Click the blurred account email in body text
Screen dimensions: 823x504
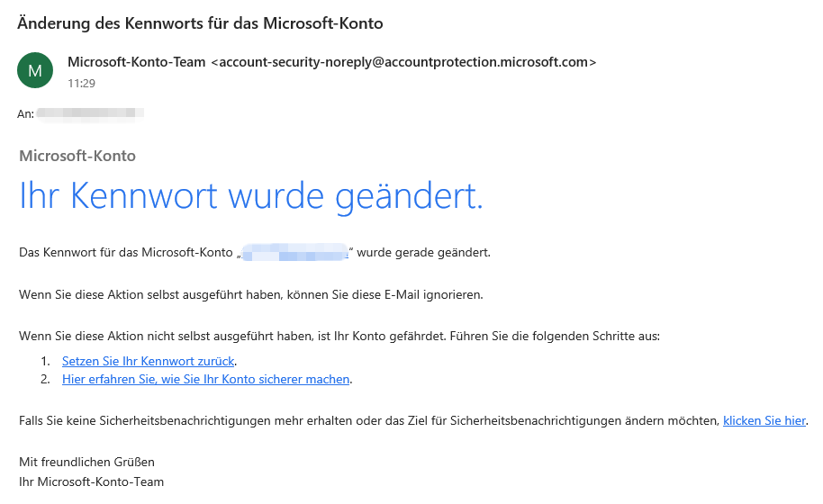tap(295, 252)
